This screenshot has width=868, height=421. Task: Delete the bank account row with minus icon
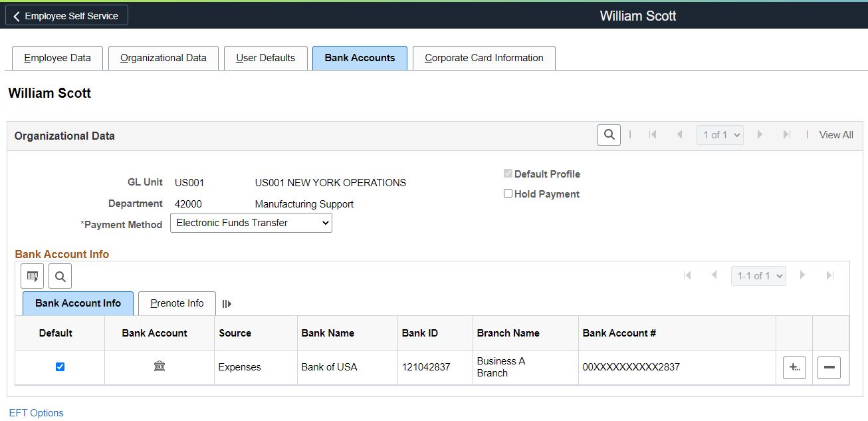click(829, 367)
